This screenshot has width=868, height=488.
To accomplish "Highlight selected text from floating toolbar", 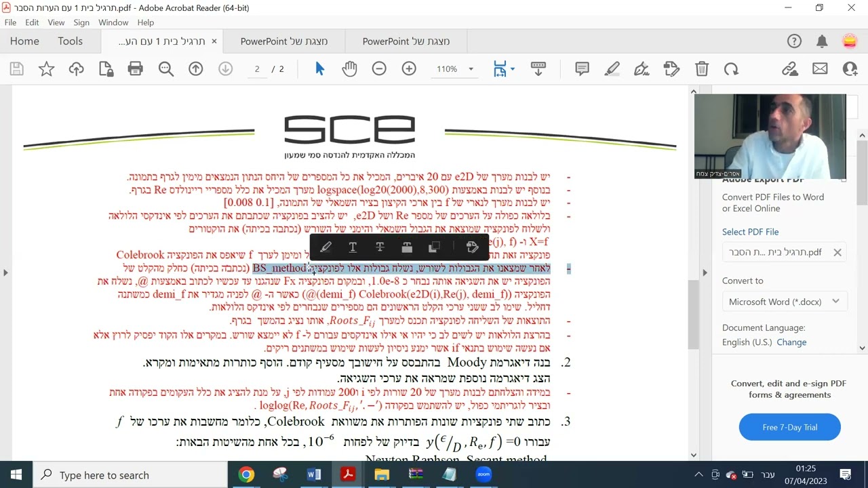I will pyautogui.click(x=325, y=247).
